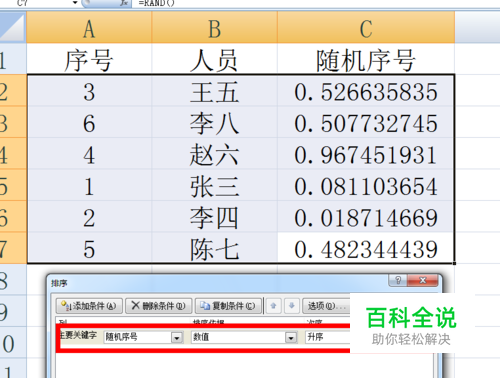
Task: Click cell with 序号 value 6 in 李八's row
Action: 89,122
